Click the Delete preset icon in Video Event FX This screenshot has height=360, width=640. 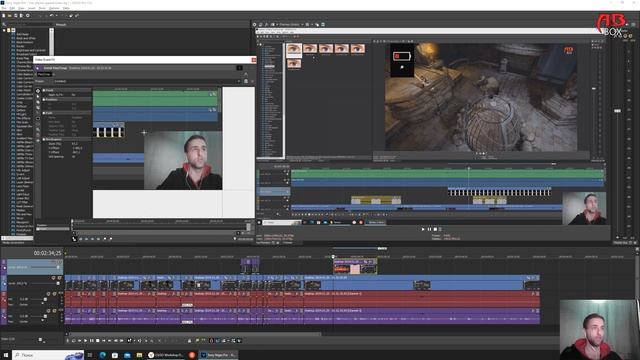(252, 81)
